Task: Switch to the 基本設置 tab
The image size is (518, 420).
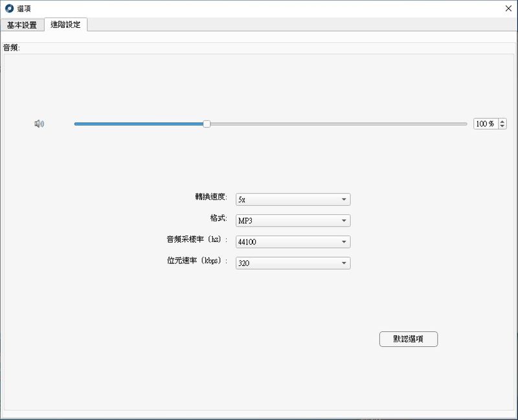Action: 22,25
